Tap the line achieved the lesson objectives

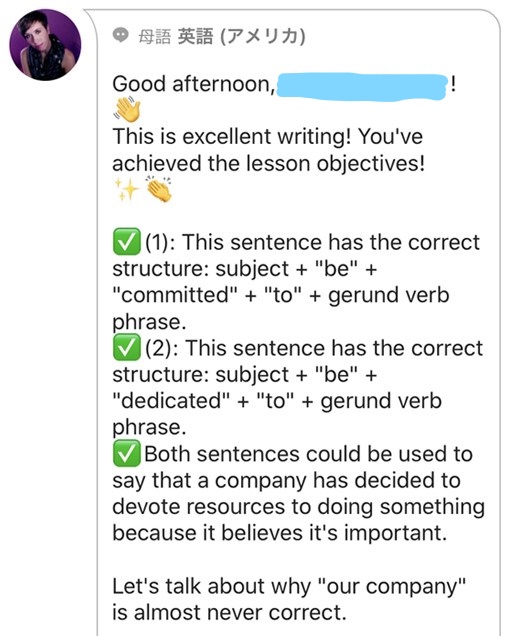click(x=269, y=163)
